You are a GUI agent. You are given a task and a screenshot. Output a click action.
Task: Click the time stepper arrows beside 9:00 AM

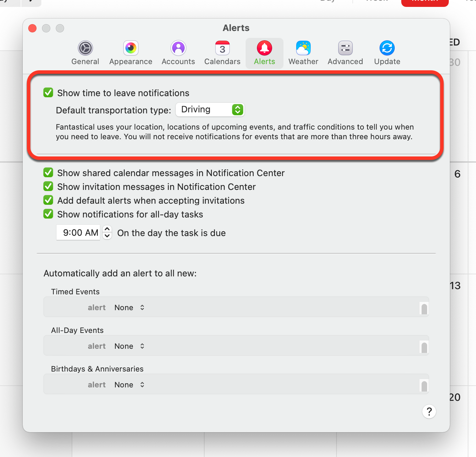[x=107, y=233]
